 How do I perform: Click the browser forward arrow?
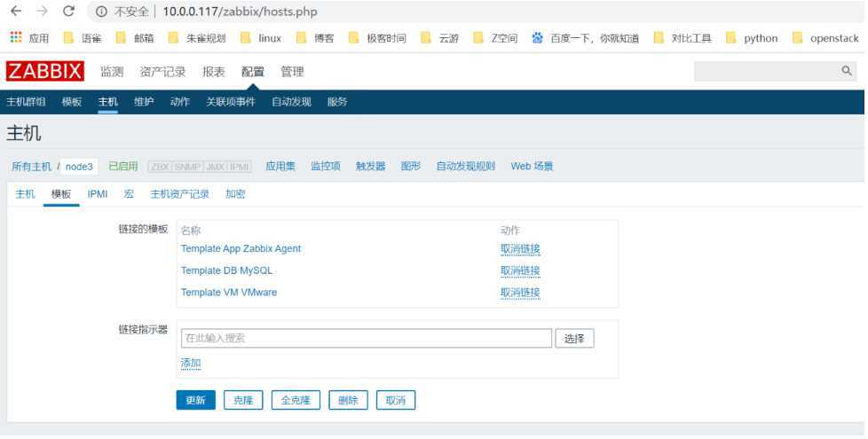42,11
